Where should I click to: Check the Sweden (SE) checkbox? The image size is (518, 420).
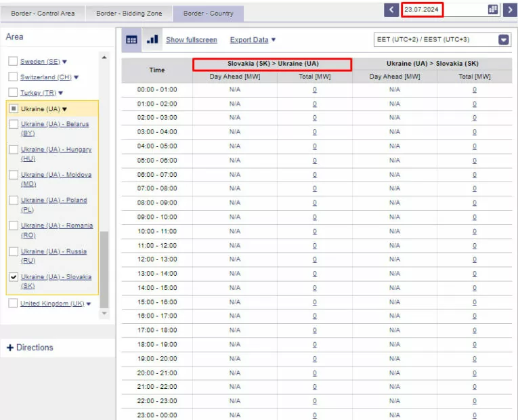pyautogui.click(x=13, y=61)
